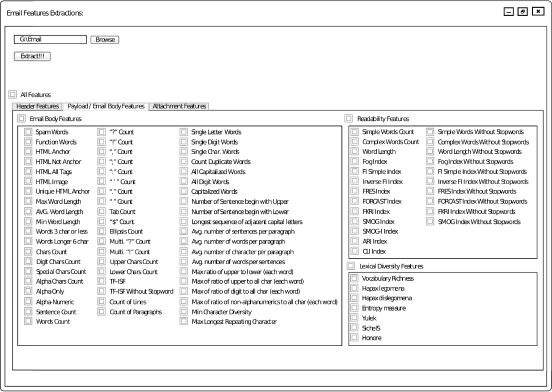Enable Min Character Diversity checkbox
Screen dimensions: 552x392
(183, 311)
